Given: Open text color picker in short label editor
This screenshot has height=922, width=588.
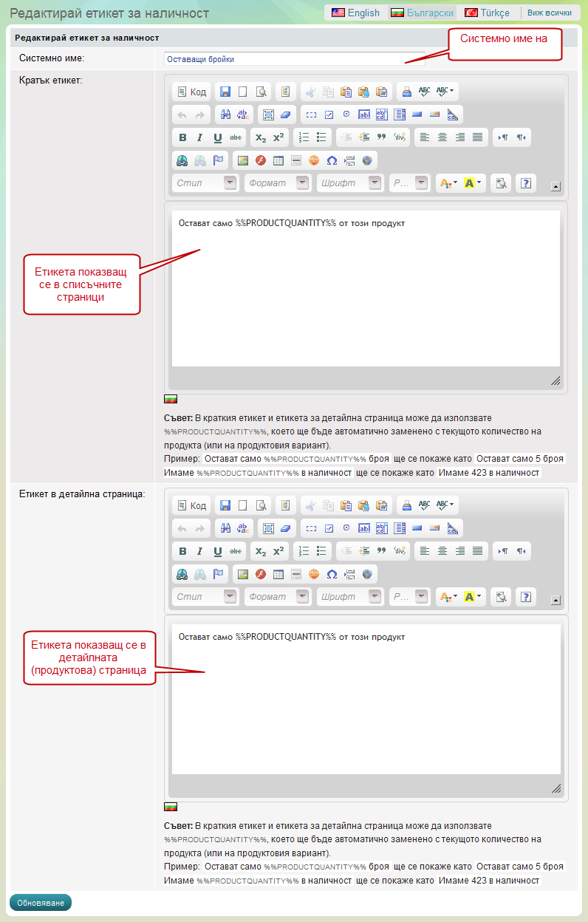Looking at the screenshot, I should tap(448, 183).
